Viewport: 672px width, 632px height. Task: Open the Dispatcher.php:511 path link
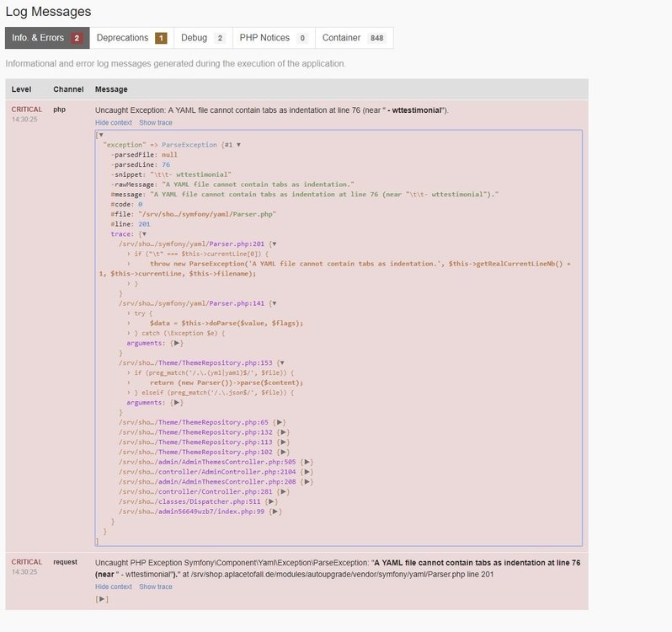(x=189, y=501)
